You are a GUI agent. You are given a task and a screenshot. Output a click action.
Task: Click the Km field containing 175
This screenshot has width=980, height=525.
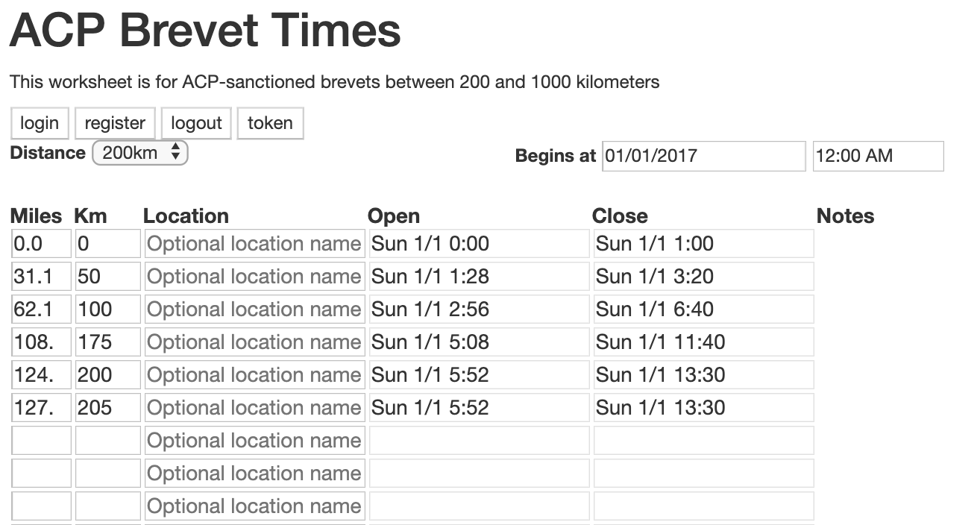(108, 342)
